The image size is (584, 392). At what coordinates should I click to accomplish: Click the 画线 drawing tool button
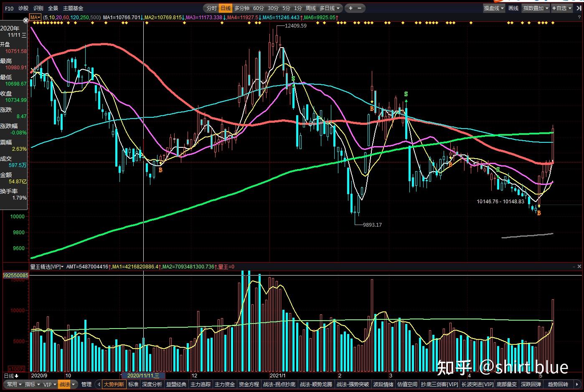click(513, 8)
